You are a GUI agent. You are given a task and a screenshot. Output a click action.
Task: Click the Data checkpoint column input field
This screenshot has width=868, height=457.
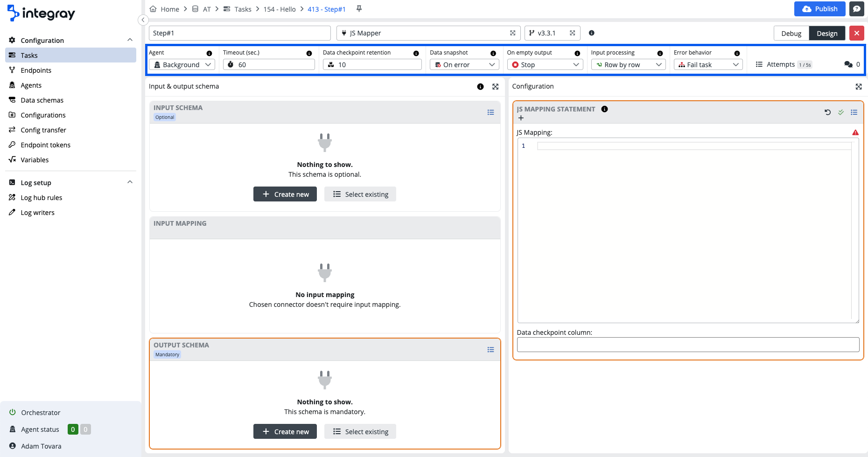tap(688, 345)
